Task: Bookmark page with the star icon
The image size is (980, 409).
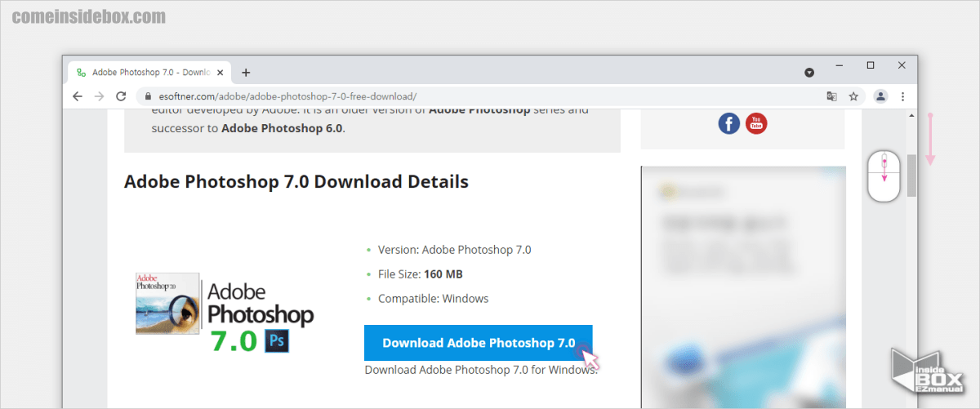Action: (853, 96)
